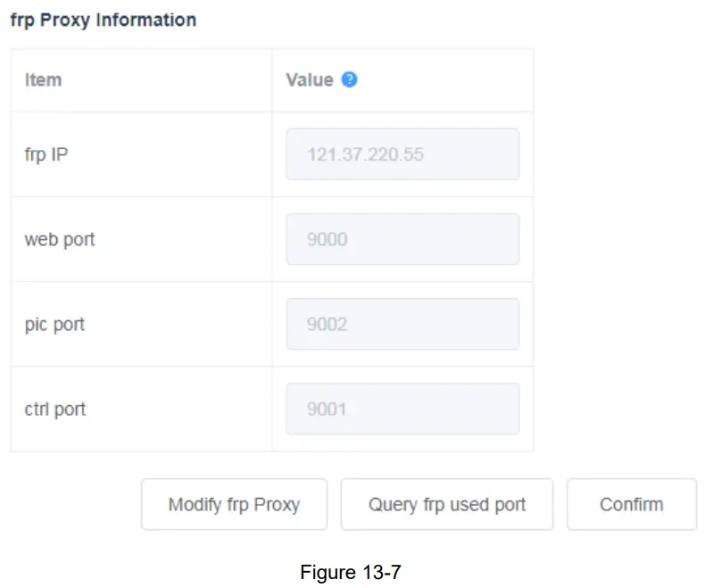Click the Figure 13-7 caption
705x588 pixels.
351,572
